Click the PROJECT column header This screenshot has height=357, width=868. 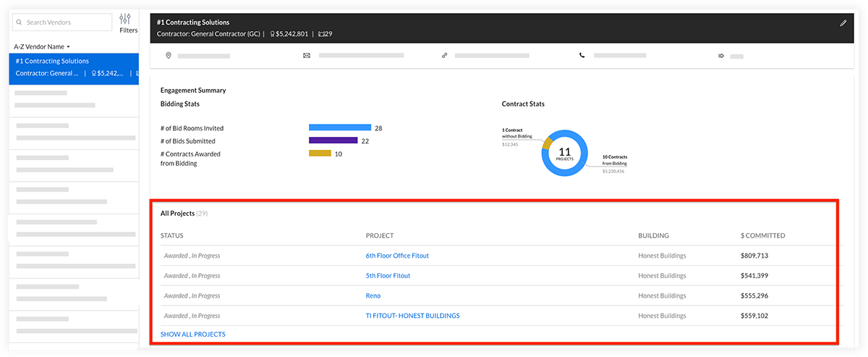point(380,235)
